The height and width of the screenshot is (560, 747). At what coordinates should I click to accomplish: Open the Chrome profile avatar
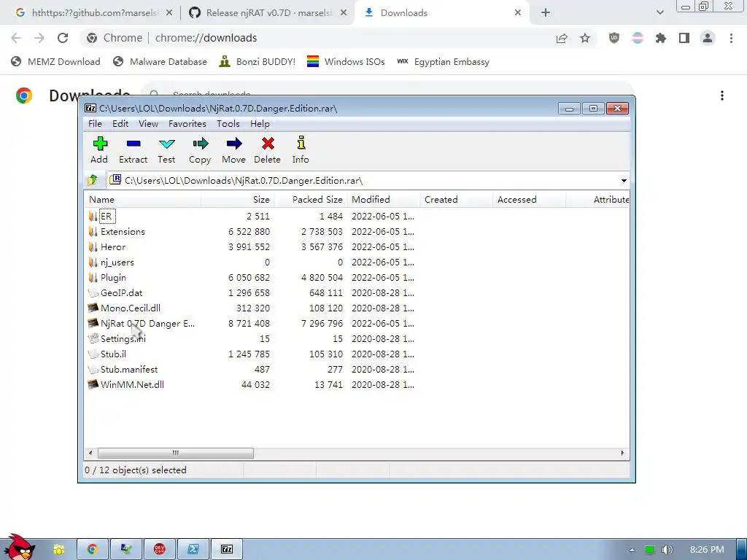tap(708, 38)
